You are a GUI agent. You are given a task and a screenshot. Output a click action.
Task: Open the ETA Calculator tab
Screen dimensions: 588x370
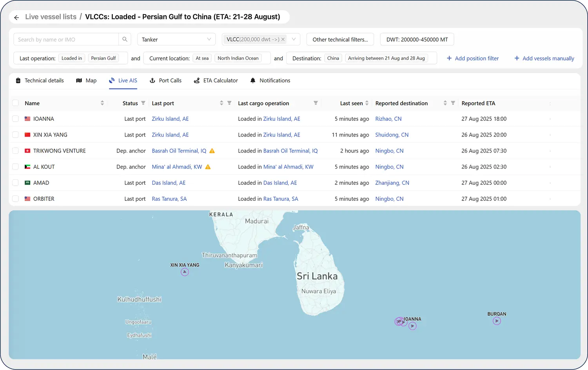coord(216,80)
